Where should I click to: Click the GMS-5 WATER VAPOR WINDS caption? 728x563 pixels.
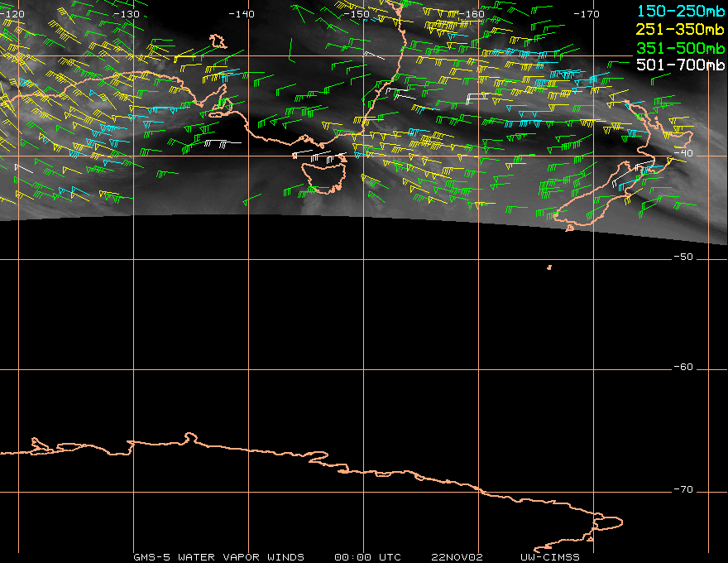click(218, 557)
